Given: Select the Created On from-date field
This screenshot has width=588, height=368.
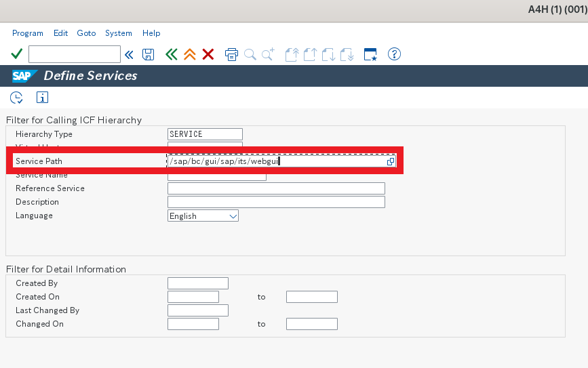Looking at the screenshot, I should pos(193,297).
